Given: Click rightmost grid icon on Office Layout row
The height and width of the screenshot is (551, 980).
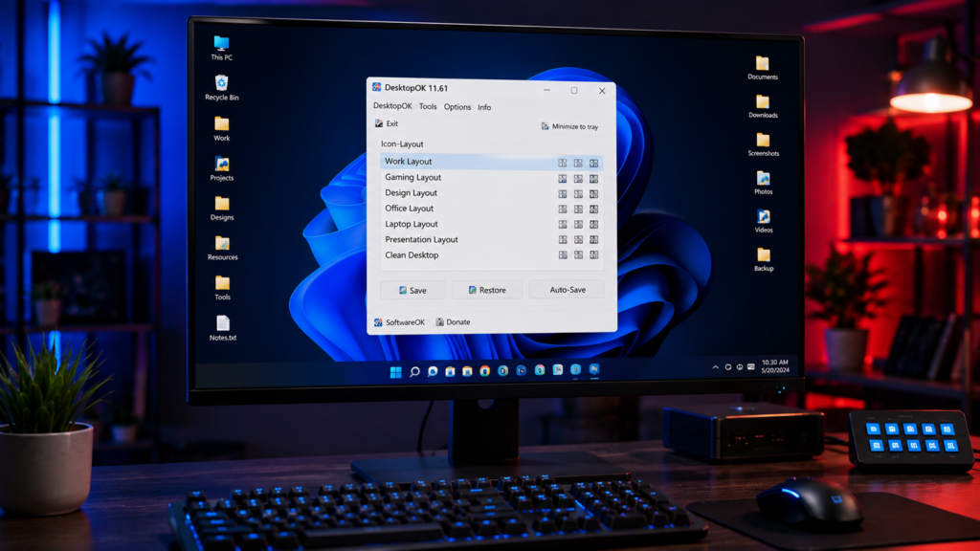Looking at the screenshot, I should point(593,209).
